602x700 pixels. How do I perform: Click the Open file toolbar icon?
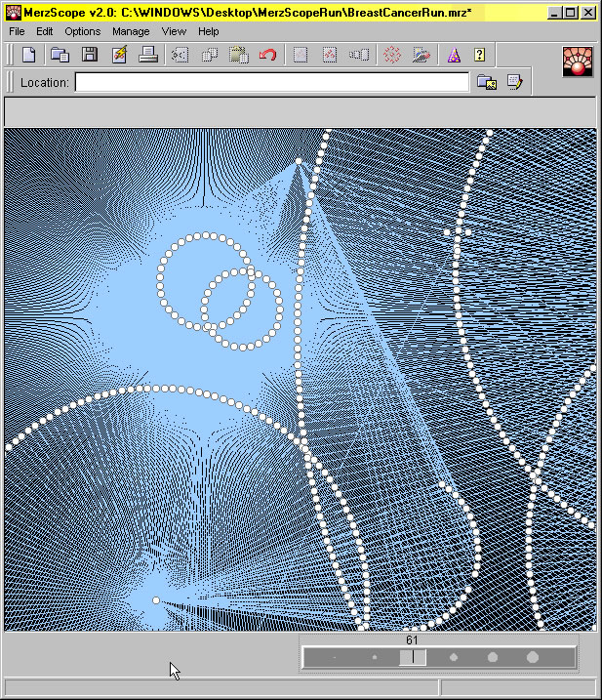[x=60, y=56]
